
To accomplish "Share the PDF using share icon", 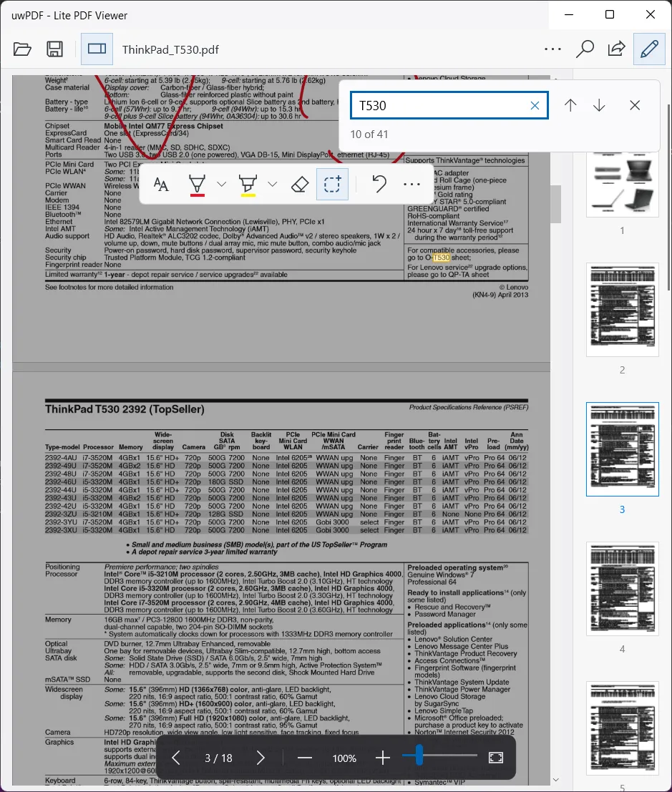I will [x=616, y=49].
